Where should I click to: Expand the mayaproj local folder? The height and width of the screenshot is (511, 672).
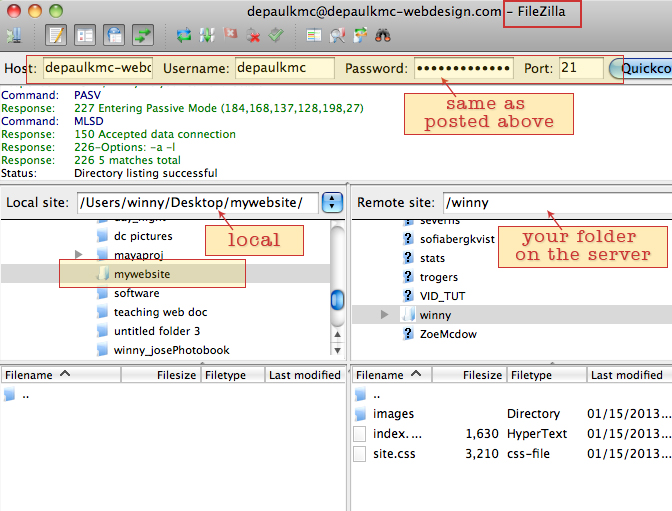(78, 254)
